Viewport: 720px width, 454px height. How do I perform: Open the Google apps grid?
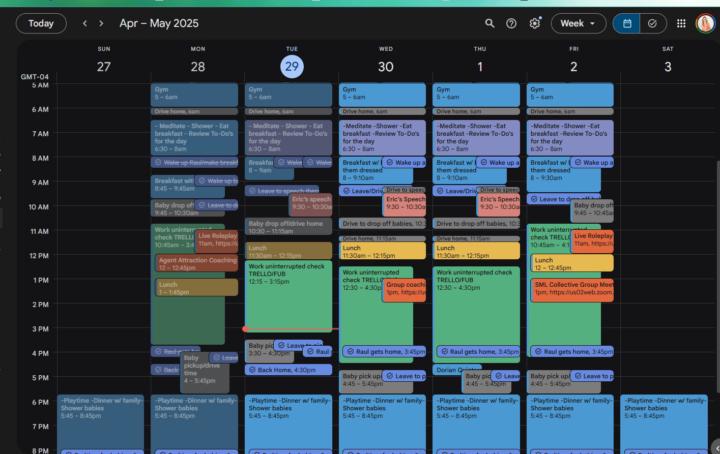tap(681, 23)
